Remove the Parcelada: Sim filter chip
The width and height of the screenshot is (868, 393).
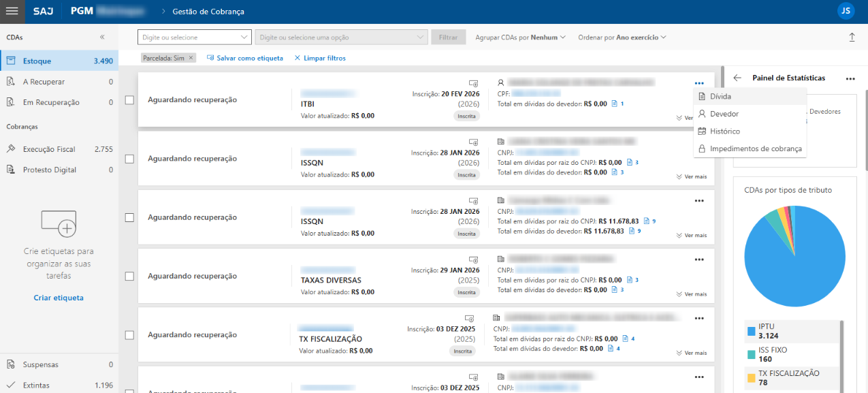click(x=191, y=58)
